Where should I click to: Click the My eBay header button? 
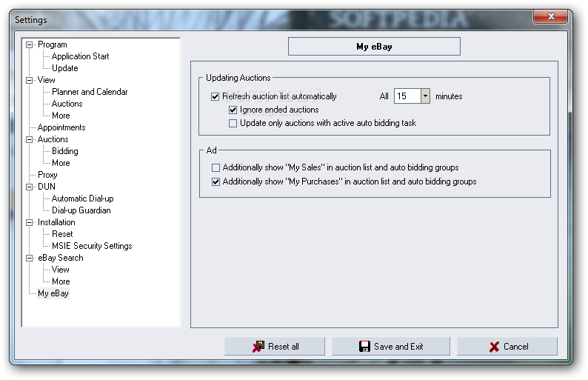tap(374, 47)
